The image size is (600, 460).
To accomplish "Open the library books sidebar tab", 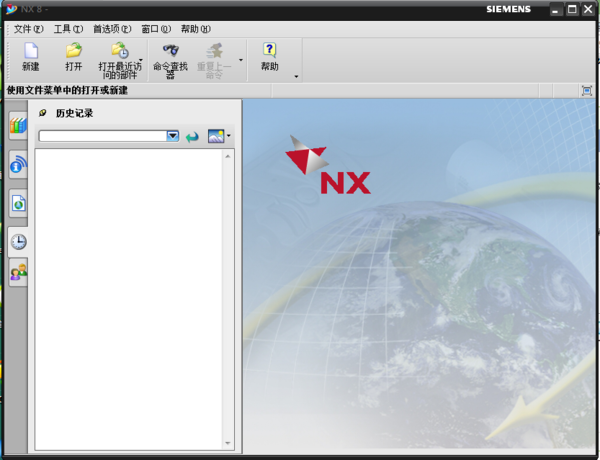I will pyautogui.click(x=18, y=126).
